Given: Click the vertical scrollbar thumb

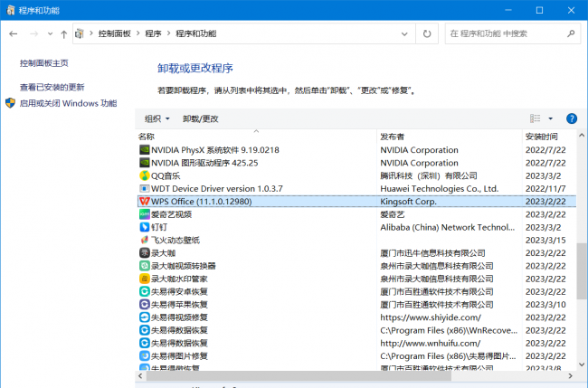Looking at the screenshot, I should click(582, 271).
